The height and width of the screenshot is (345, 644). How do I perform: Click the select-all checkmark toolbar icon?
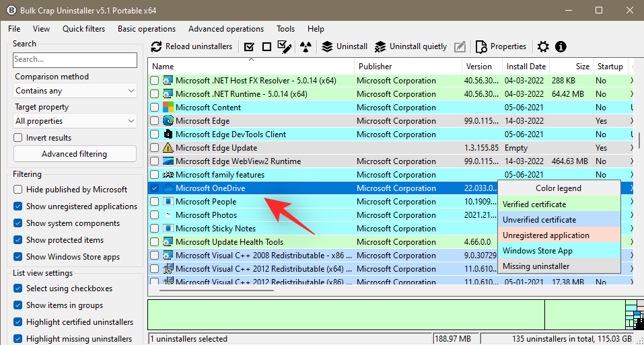(249, 46)
